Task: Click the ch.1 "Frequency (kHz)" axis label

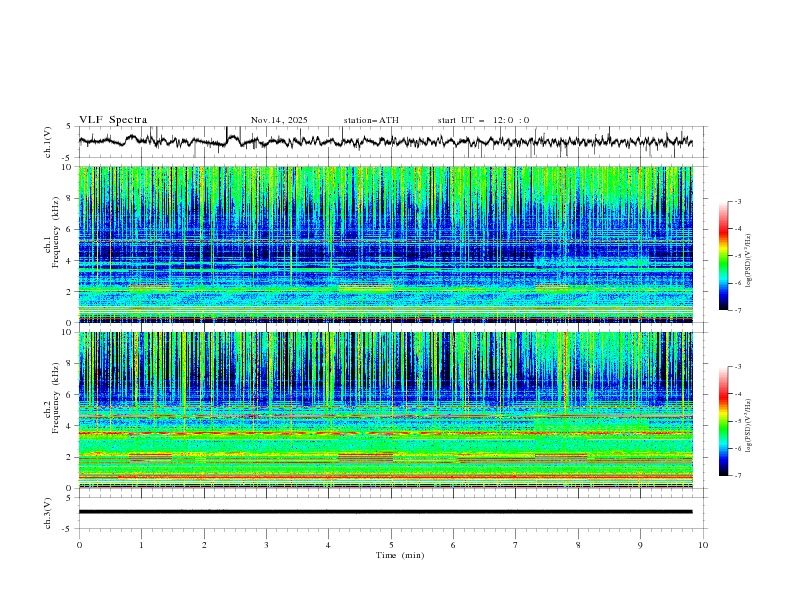Action: click(55, 232)
